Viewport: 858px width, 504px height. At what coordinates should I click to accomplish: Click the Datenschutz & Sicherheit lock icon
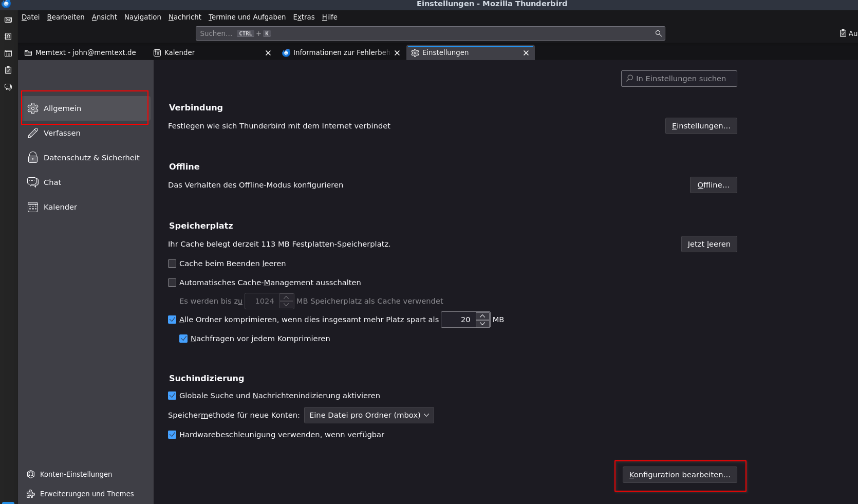(33, 158)
